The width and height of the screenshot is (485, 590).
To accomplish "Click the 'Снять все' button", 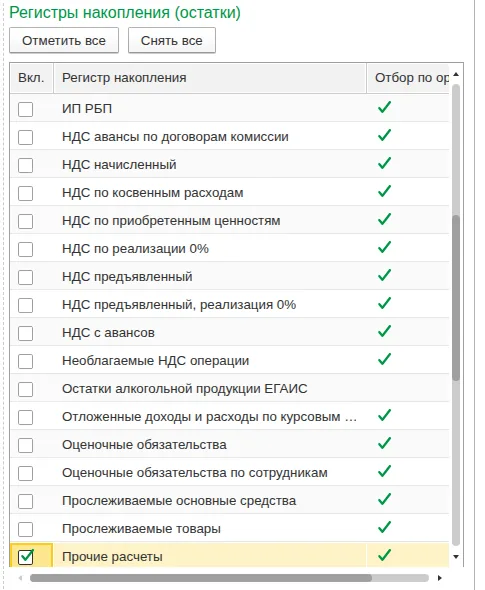I will point(172,40).
